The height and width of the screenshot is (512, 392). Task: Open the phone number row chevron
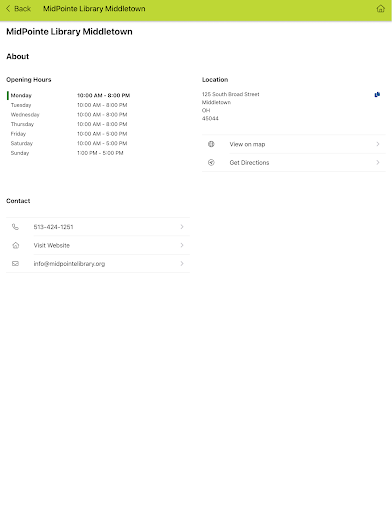point(182,227)
